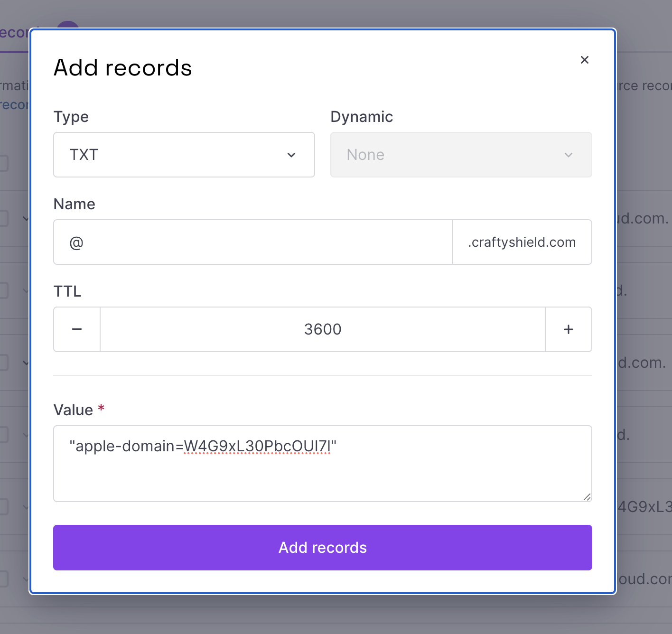Click the Add records dialog heading
Screen dimensions: 672x634
tap(122, 67)
